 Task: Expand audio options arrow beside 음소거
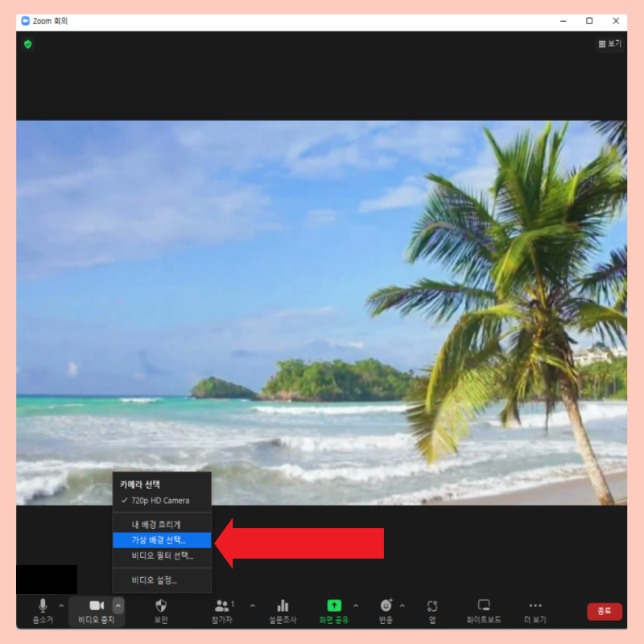(x=61, y=605)
